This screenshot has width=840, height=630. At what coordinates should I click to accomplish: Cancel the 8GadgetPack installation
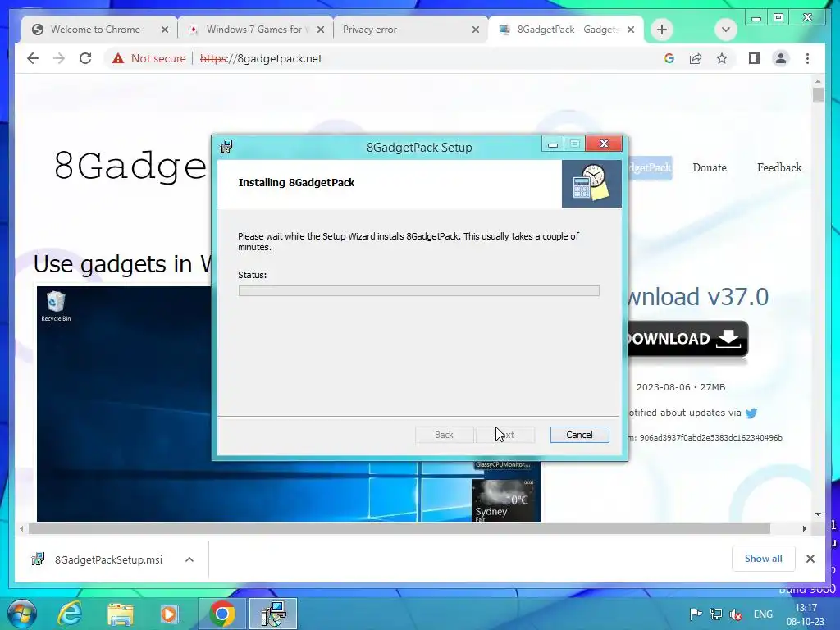click(x=579, y=435)
